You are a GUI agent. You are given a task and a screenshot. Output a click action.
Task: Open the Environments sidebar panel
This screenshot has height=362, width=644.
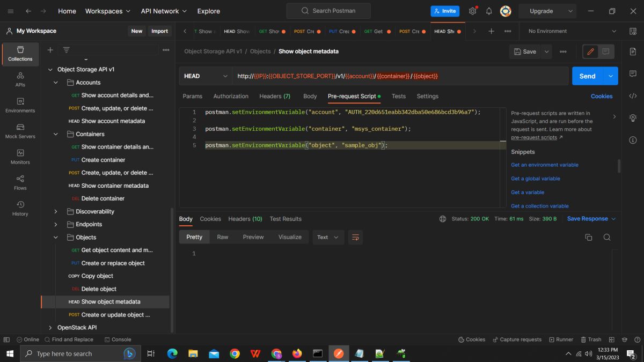tap(20, 105)
